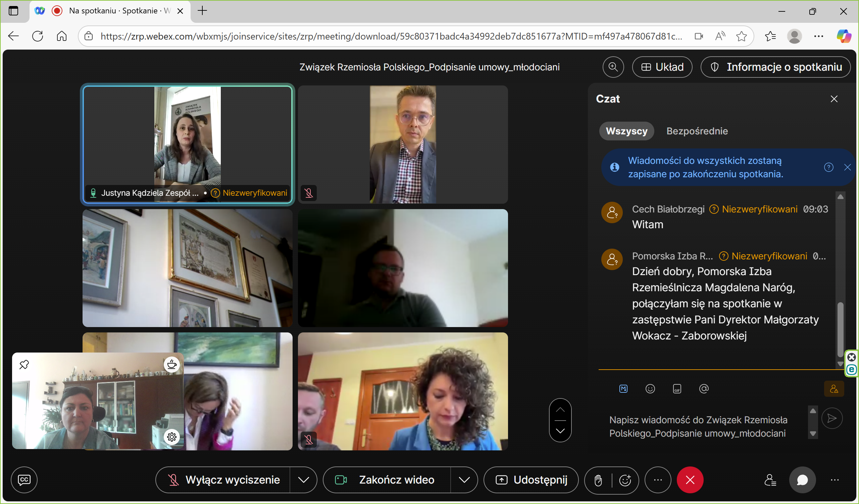
Task: Insert a GIF via the chat GIF icon
Action: [677, 389]
